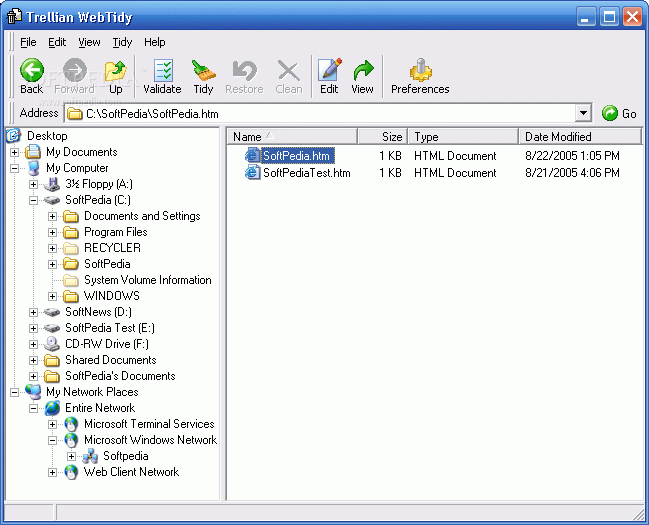Click the Trellian WebTidy title bar icon

[x=14, y=17]
